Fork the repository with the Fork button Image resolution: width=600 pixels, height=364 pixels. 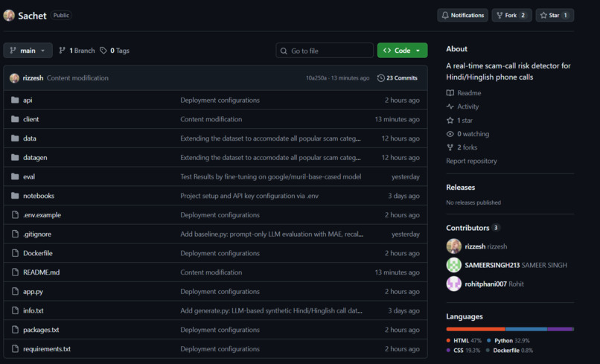[511, 16]
